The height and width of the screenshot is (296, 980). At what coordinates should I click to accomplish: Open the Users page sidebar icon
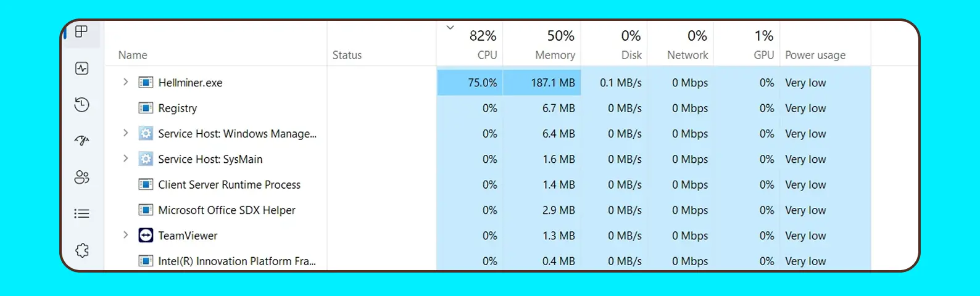click(x=81, y=178)
